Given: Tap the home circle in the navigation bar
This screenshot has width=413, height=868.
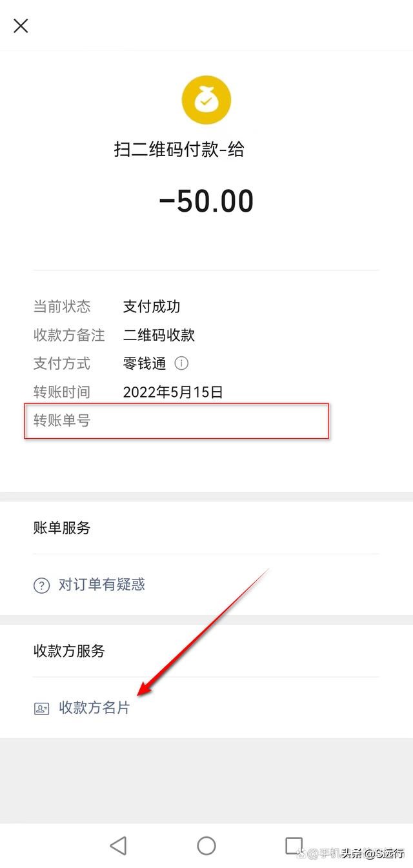Looking at the screenshot, I should (x=206, y=844).
